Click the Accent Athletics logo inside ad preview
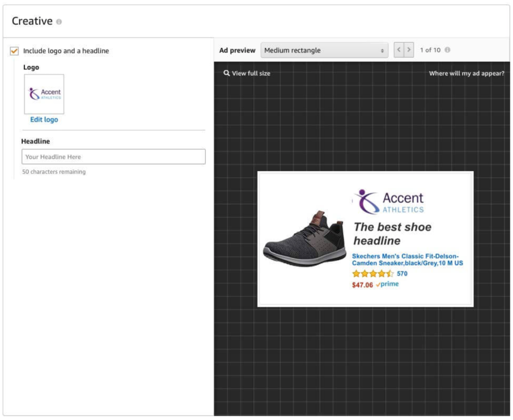Screen dimensions: 513x420 point(389,202)
